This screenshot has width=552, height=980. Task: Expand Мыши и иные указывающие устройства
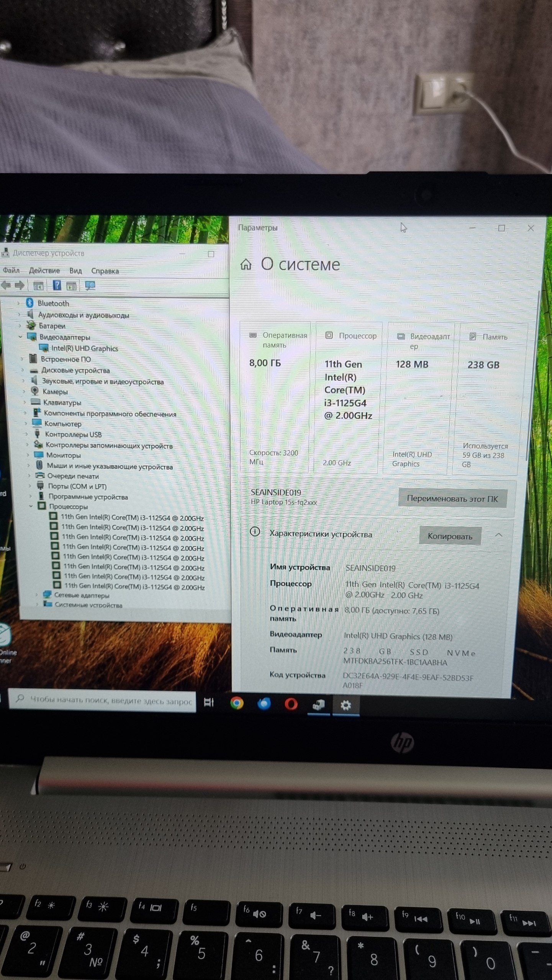[28, 465]
